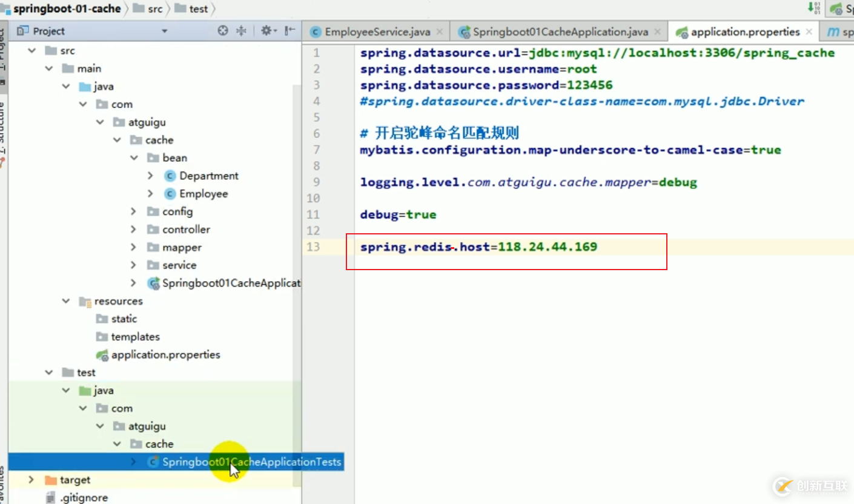Open the Project view dropdown

(x=164, y=31)
